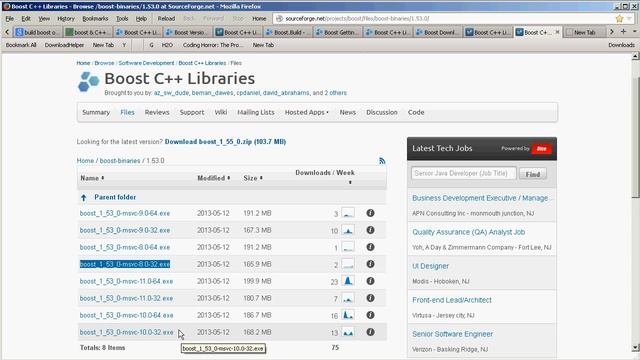Open the '2 others' contributors link
This screenshot has width=640, height=360.
click(336, 93)
